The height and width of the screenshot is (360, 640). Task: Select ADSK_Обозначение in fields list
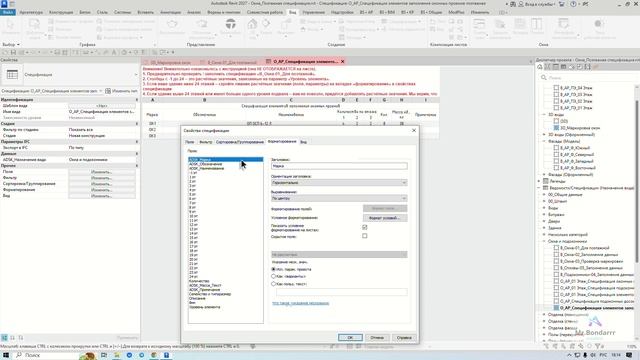(206, 164)
